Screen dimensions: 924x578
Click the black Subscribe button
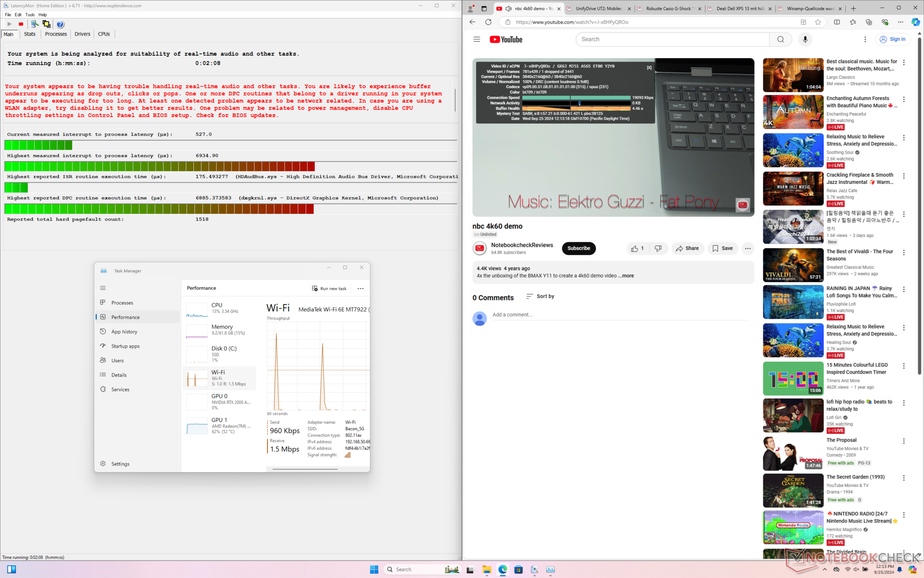tap(578, 249)
